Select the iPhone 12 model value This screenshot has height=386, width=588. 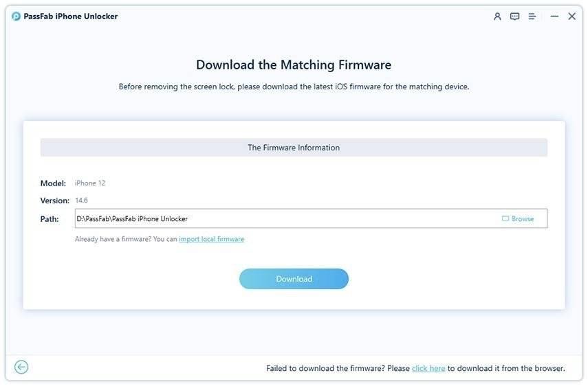[x=90, y=183]
